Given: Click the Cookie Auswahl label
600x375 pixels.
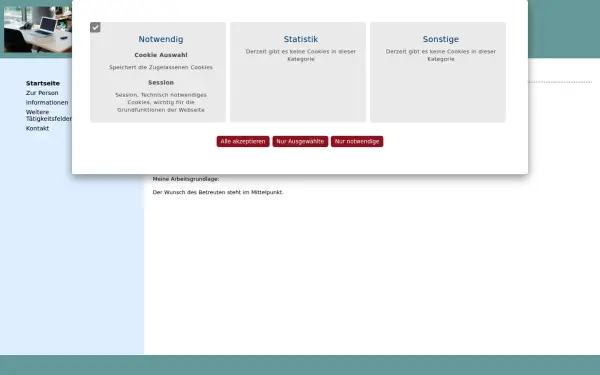Looking at the screenshot, I should pyautogui.click(x=161, y=55).
